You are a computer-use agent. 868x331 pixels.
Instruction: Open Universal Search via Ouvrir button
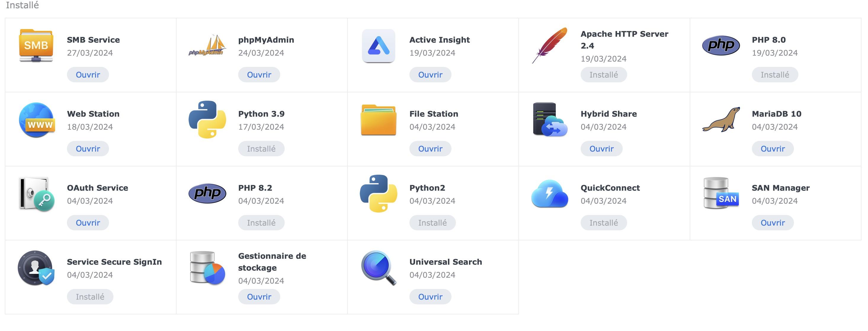point(430,297)
